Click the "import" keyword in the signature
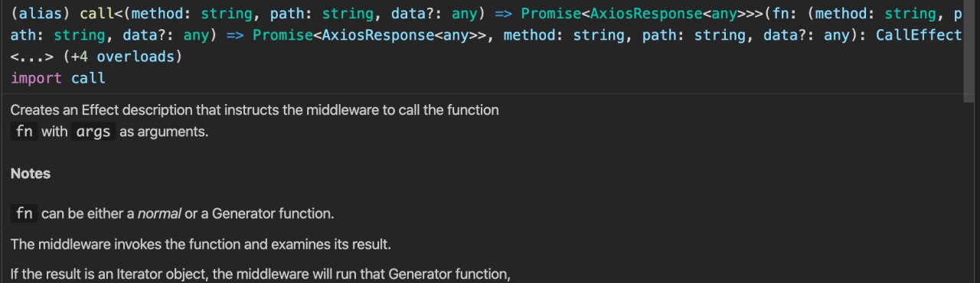The height and width of the screenshot is (283, 980). (x=37, y=78)
